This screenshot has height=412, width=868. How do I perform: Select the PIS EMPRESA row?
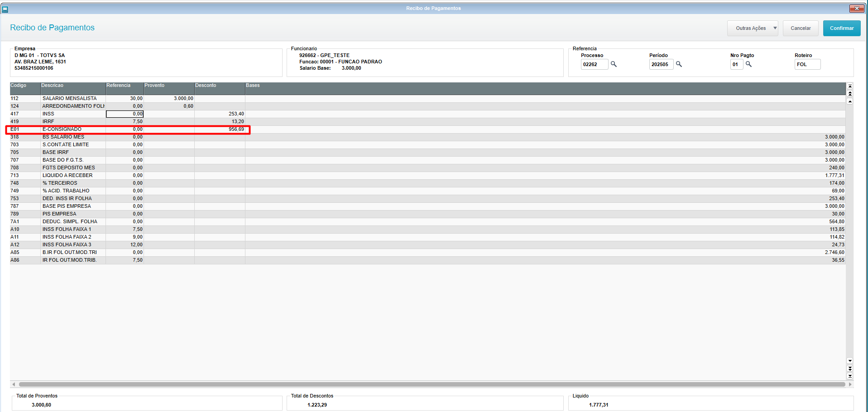(x=427, y=214)
